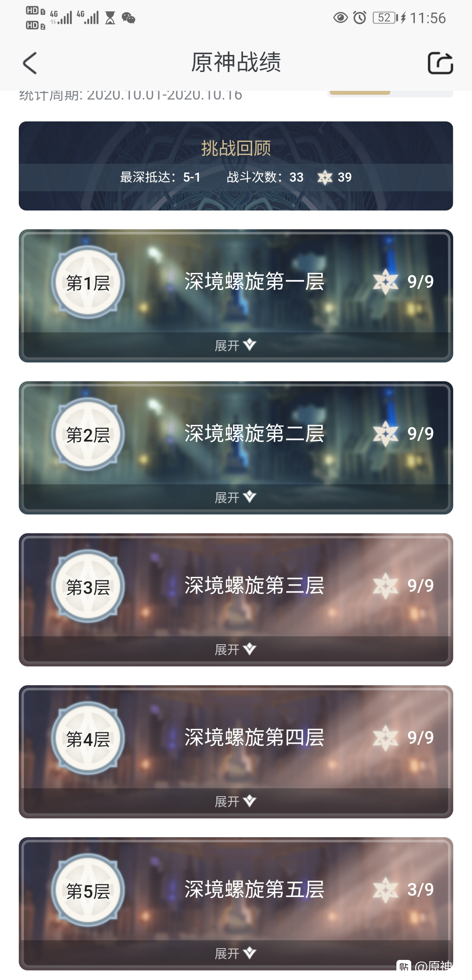Expand the 深境螺旋第二层 details
Screen dimensions: 472x980
pos(236,497)
